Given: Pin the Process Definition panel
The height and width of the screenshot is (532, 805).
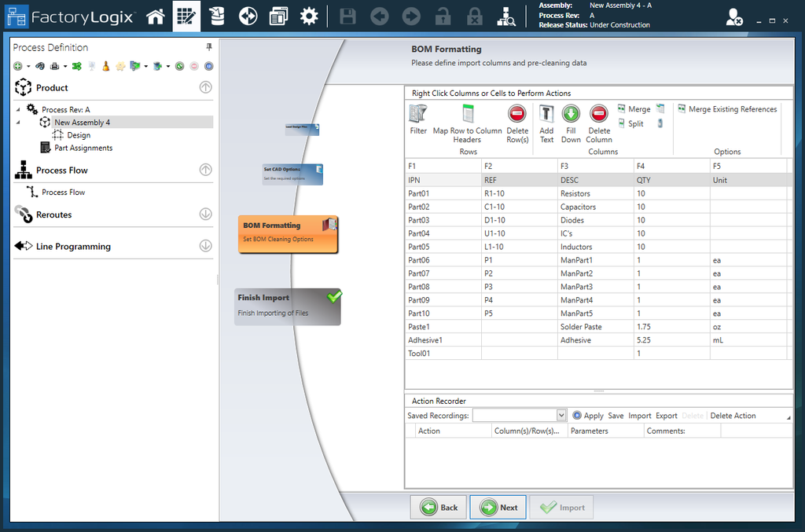Looking at the screenshot, I should coord(208,47).
